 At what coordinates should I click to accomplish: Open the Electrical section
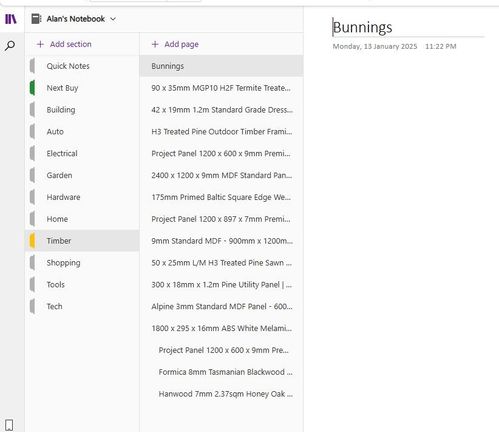(82, 153)
